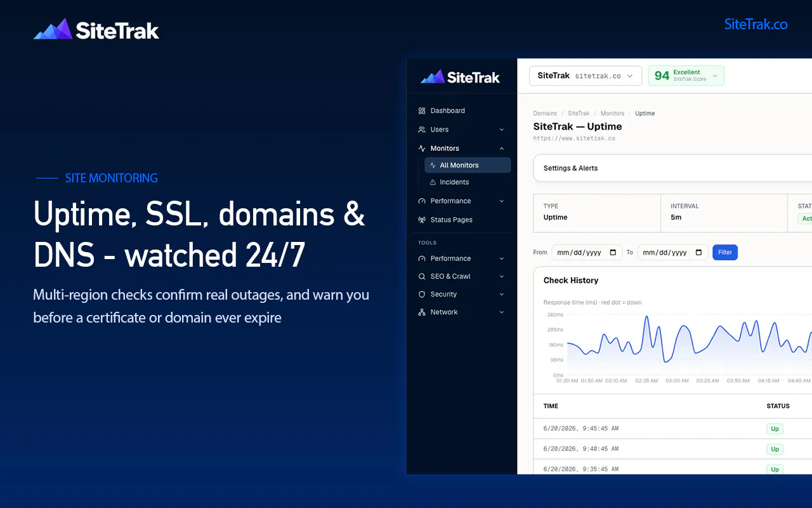Select the Network label in the TOOLS menu
Screen dimensions: 812x508
444,312
